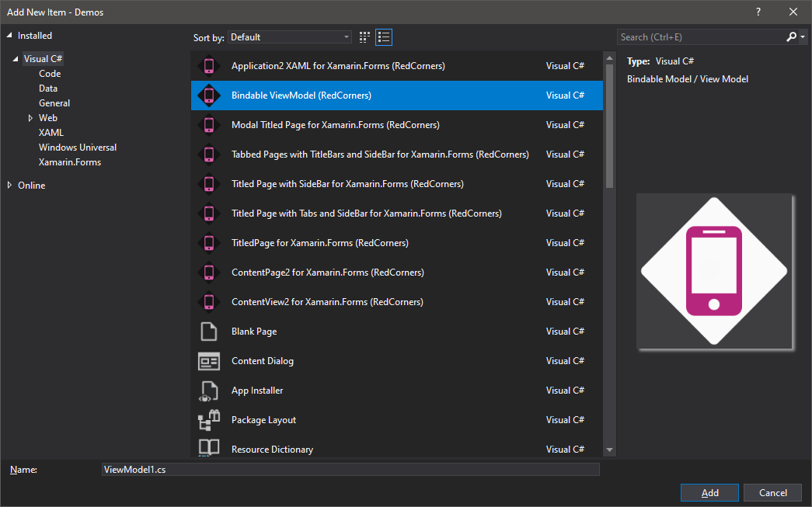Collapse the Visual C# node
Screen dimensions: 812x507
tap(16, 59)
